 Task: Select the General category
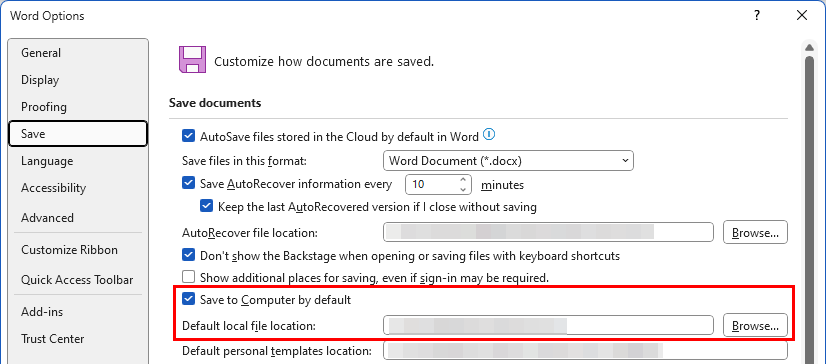(x=78, y=53)
